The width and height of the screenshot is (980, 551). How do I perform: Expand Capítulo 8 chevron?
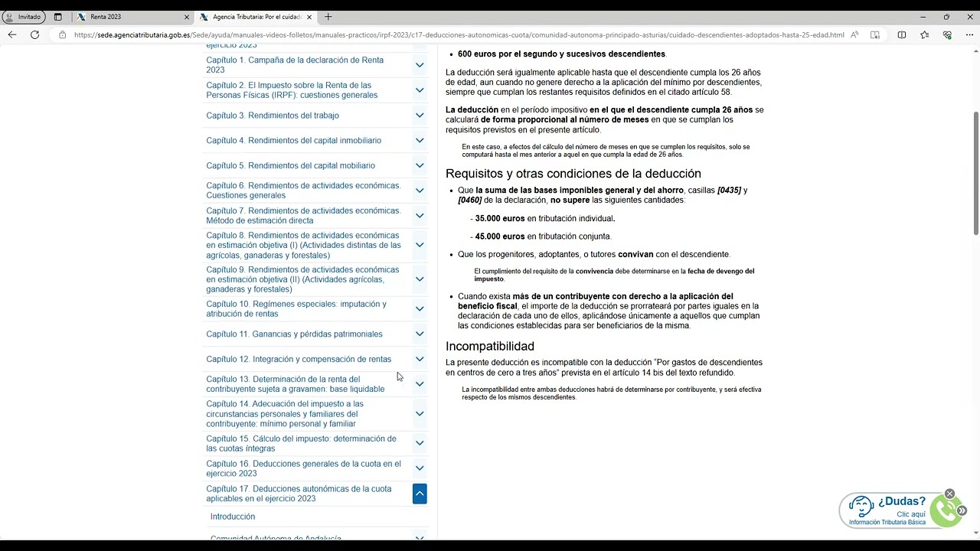point(420,246)
